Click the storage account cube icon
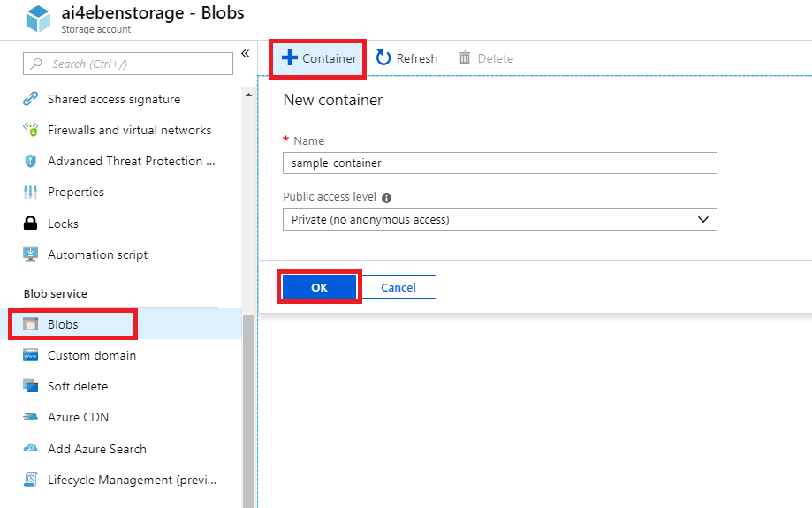The image size is (812, 508). pyautogui.click(x=38, y=19)
